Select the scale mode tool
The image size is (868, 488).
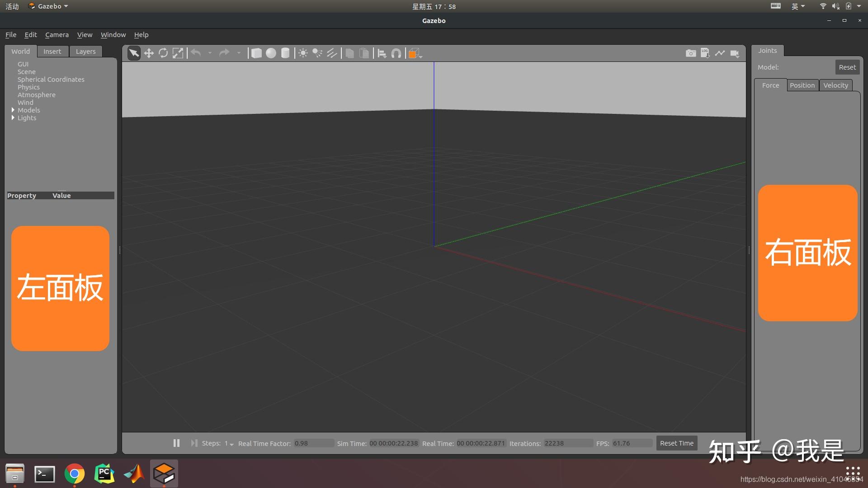pos(178,53)
